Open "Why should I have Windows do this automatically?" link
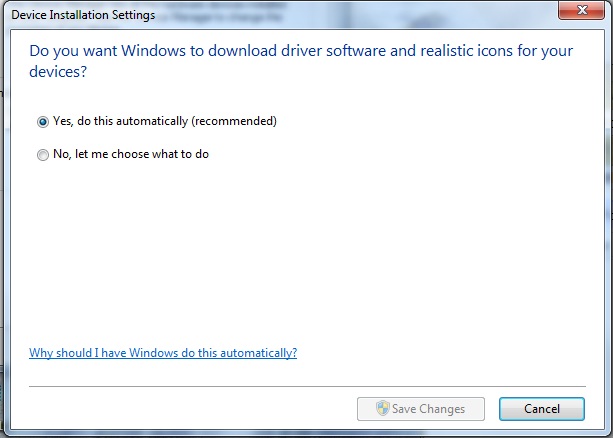The height and width of the screenshot is (438, 613). point(163,353)
